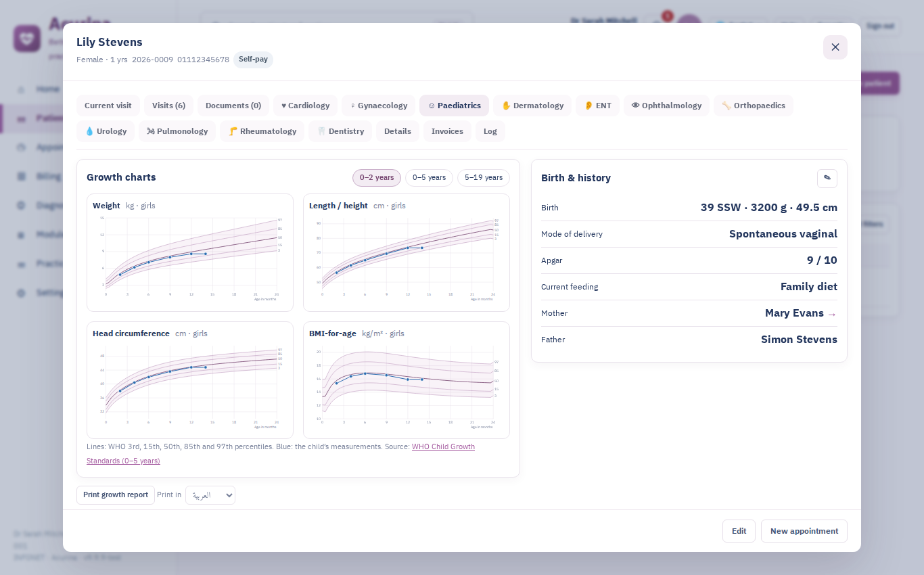Go to the Dermatology tab
This screenshot has width=924, height=575.
pos(532,106)
